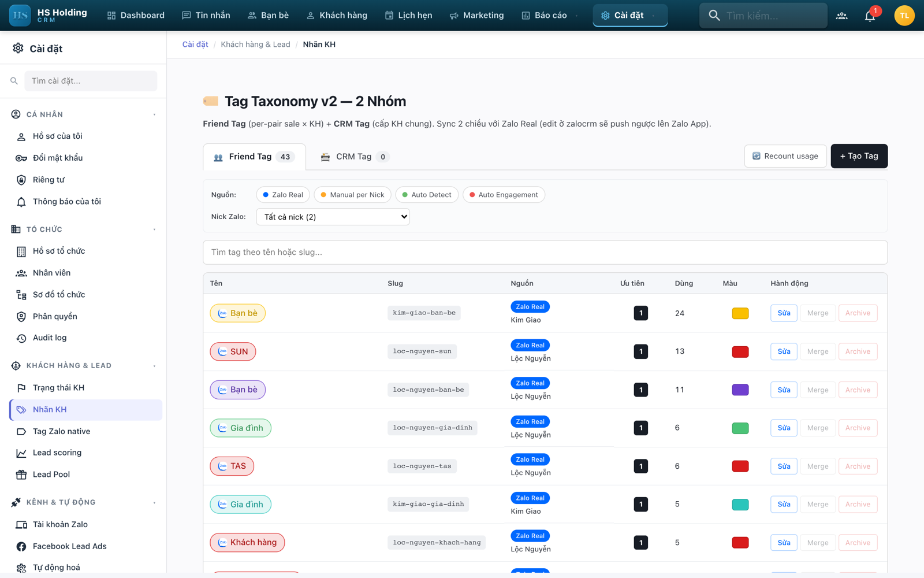The image size is (924, 578).
Task: Click the key icon for Đổi mật khẩu
Action: pyautogui.click(x=21, y=158)
